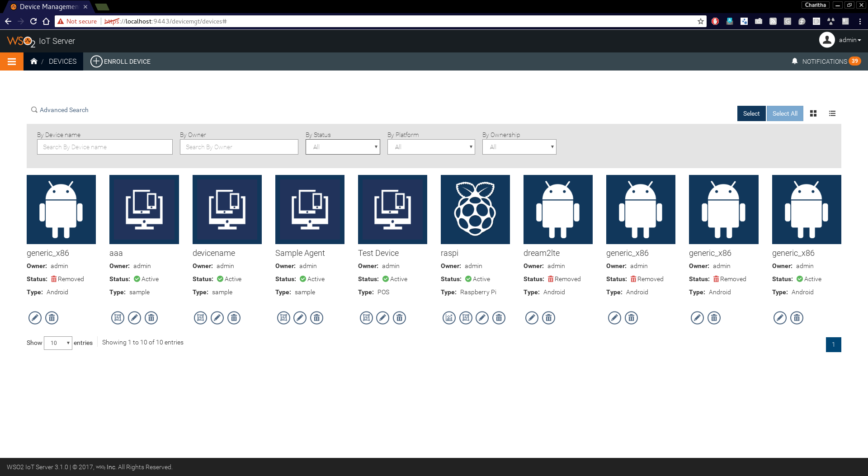Viewport: 868px width, 476px height.
Task: Open the group icon on the aaa device
Action: (x=118, y=318)
